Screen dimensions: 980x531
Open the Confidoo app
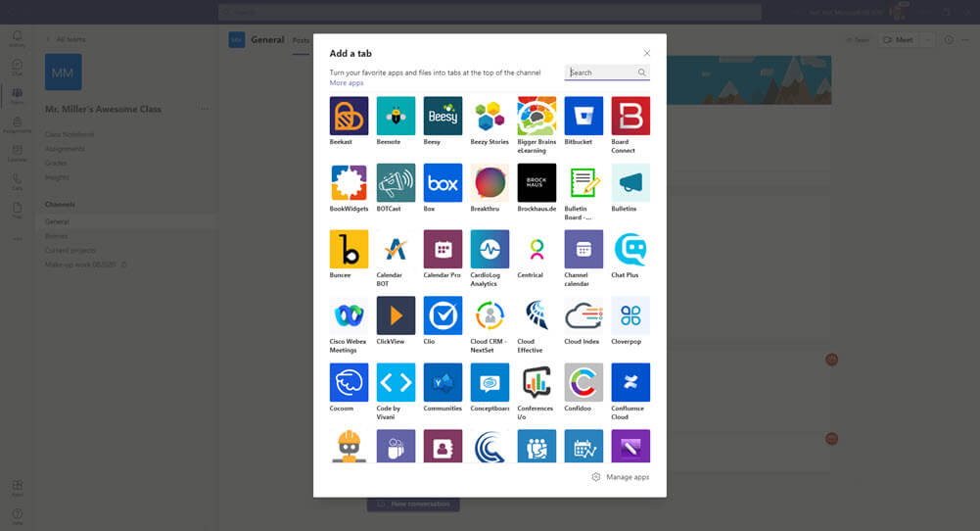pos(583,382)
